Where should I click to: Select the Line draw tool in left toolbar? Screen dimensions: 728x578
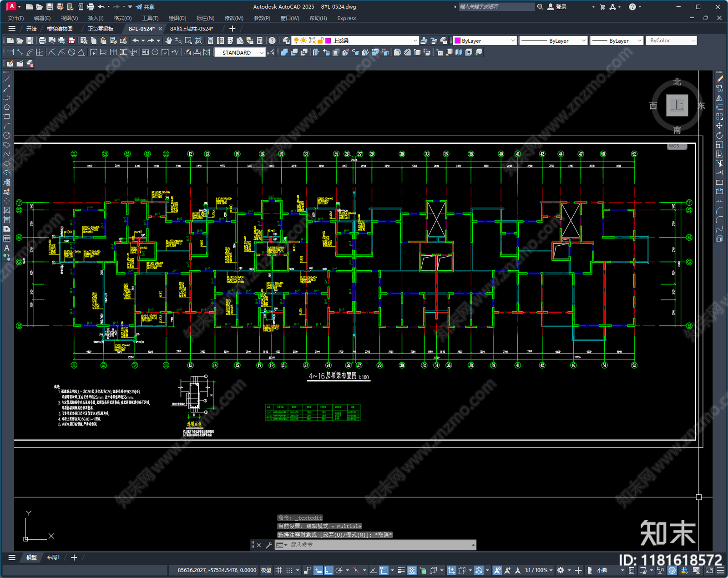click(x=7, y=79)
